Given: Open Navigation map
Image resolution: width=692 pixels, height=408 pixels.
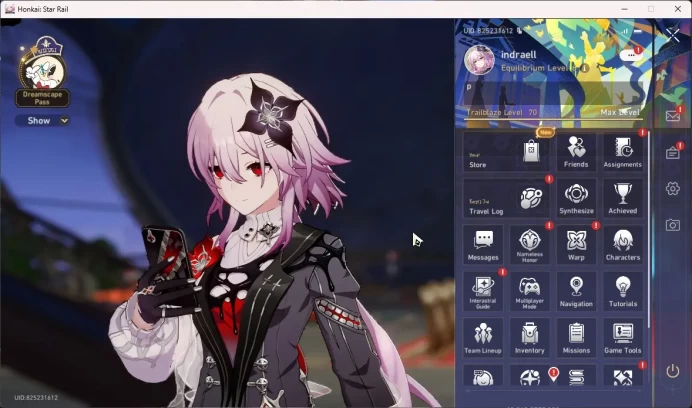Looking at the screenshot, I should [576, 291].
